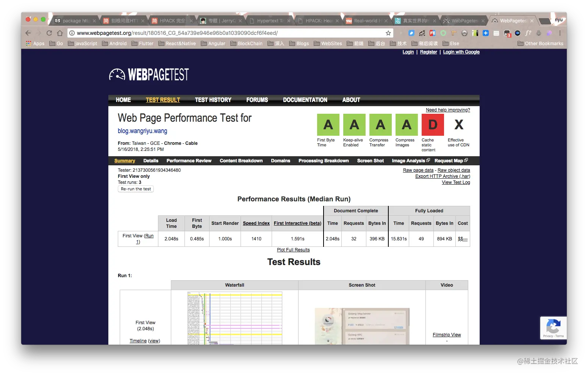Viewport: 588px width, 375px height.
Task: Click the Cost $$--- link
Action: (463, 239)
